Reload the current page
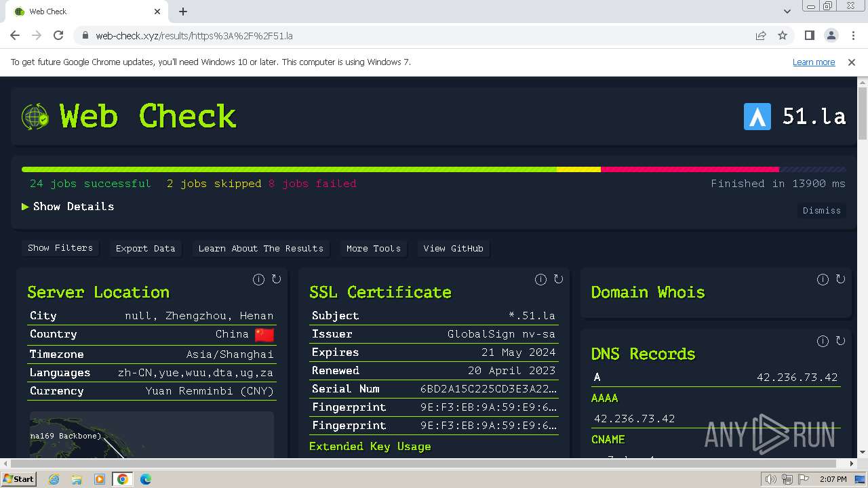This screenshot has height=488, width=868. 58,35
